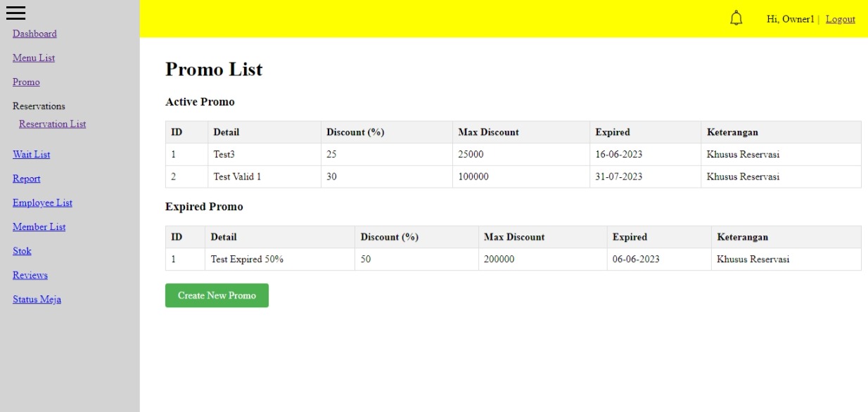This screenshot has height=412, width=868.
Task: Select the 'Test Valid 1' detail cell
Action: point(264,176)
